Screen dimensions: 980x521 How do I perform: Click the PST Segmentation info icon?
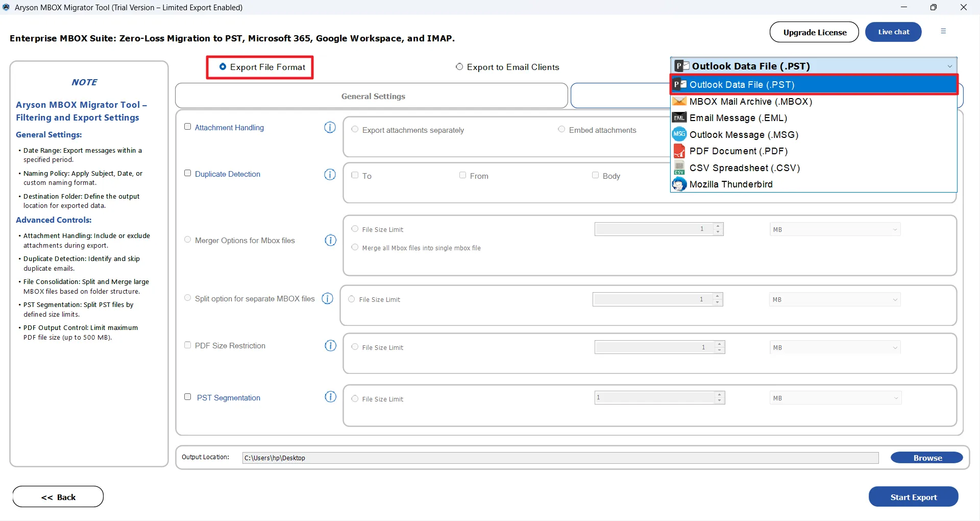(331, 397)
